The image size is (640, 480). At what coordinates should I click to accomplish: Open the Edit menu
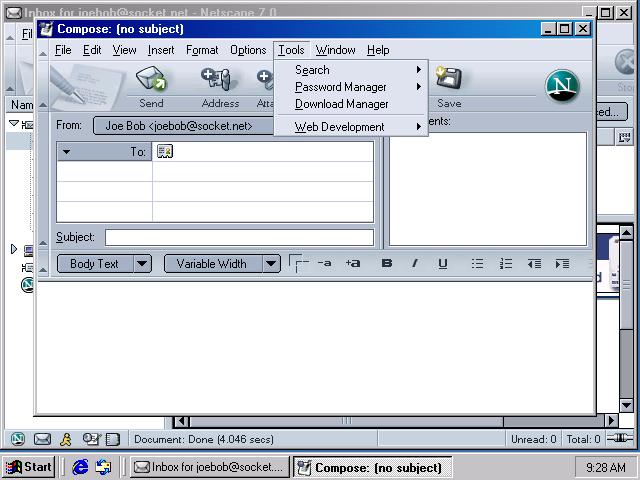click(92, 50)
